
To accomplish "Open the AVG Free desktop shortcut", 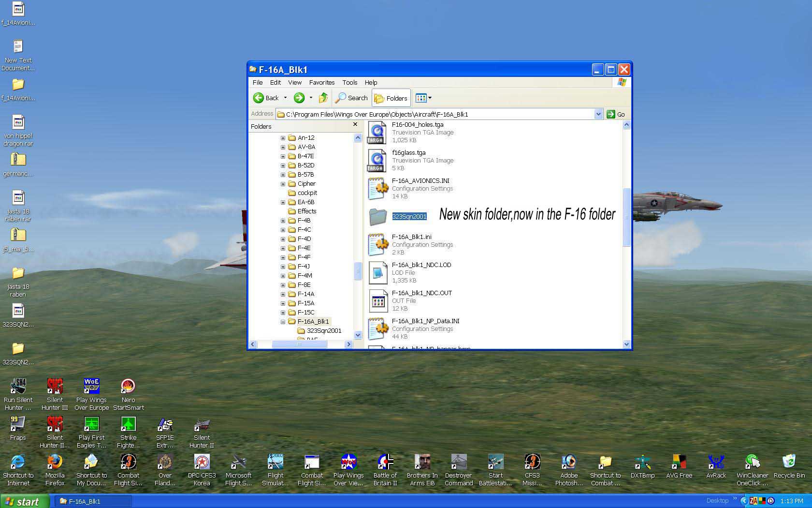I will [679, 467].
